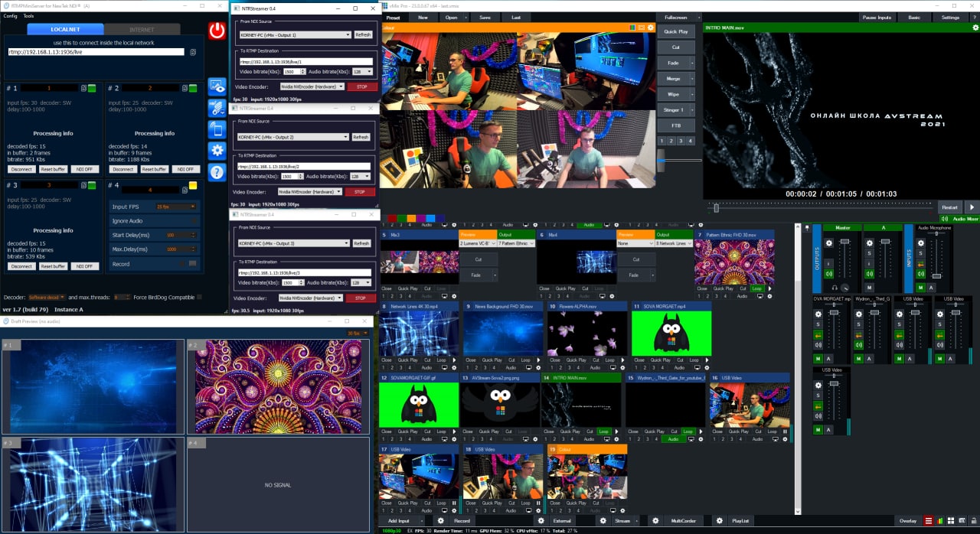Image resolution: width=980 pixels, height=534 pixels.
Task: Mute the Master audio channel
Action: 828,273
